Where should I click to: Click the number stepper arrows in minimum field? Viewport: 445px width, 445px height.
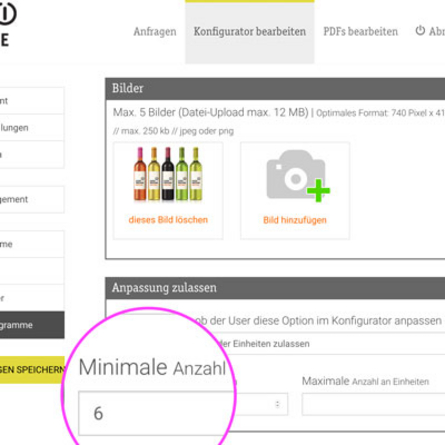[277, 404]
